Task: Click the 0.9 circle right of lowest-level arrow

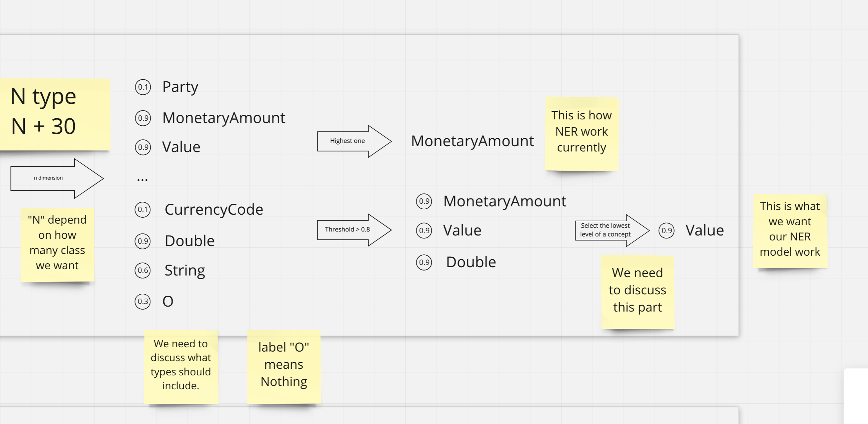Action: (666, 231)
